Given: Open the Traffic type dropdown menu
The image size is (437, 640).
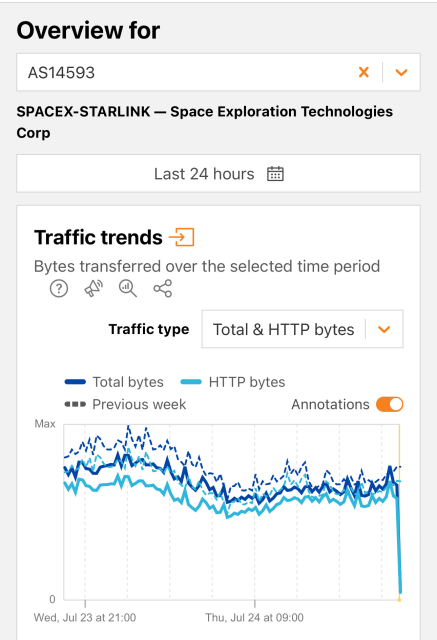Looking at the screenshot, I should tap(302, 329).
